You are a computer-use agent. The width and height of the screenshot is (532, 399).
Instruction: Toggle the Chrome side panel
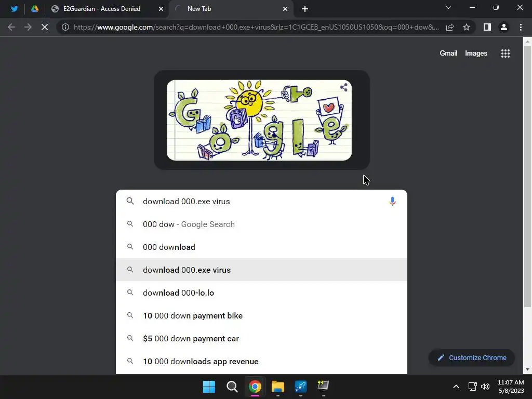487,27
